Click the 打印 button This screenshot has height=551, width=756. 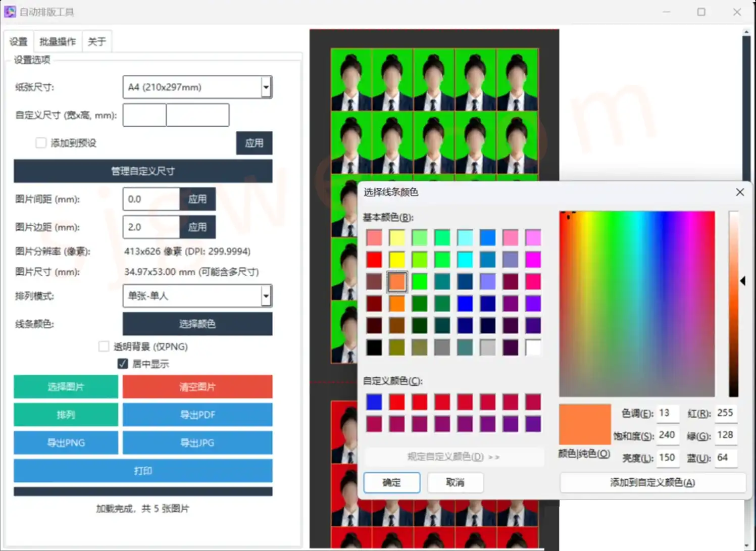143,471
